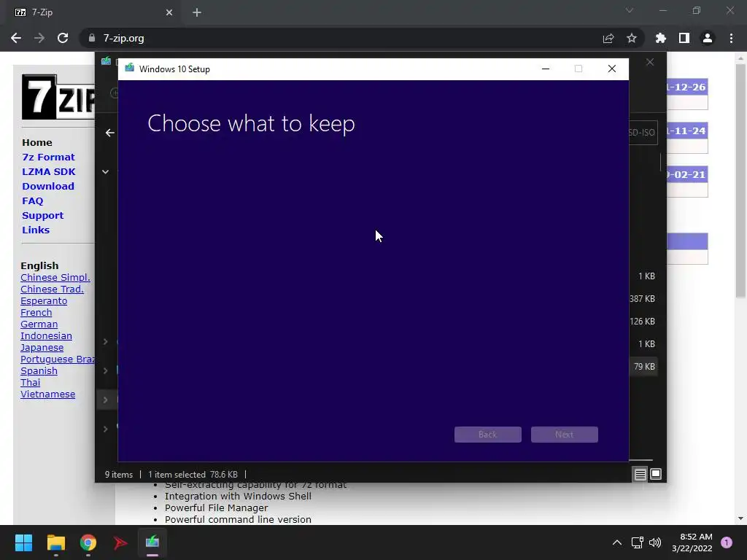This screenshot has height=560, width=747.
Task: Open Chrome extensions puzzle icon
Action: pyautogui.click(x=661, y=38)
